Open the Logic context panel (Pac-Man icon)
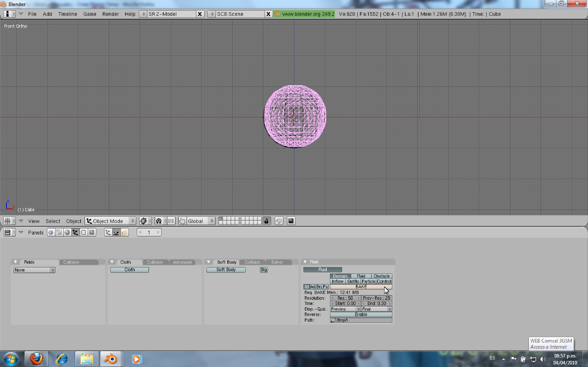This screenshot has height=367, width=588. click(51, 233)
